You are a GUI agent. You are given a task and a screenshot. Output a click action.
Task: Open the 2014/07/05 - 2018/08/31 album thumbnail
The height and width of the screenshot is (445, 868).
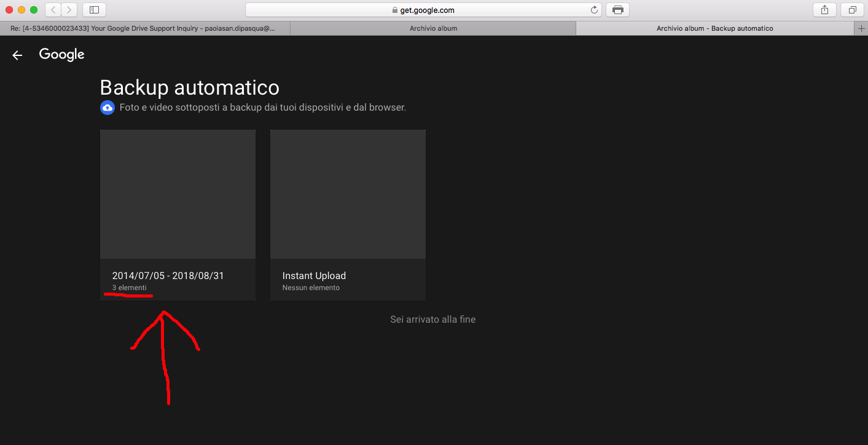pos(178,194)
